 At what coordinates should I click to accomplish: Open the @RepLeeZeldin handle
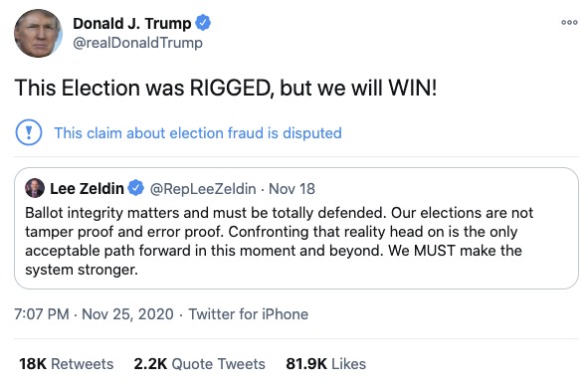[x=203, y=189]
